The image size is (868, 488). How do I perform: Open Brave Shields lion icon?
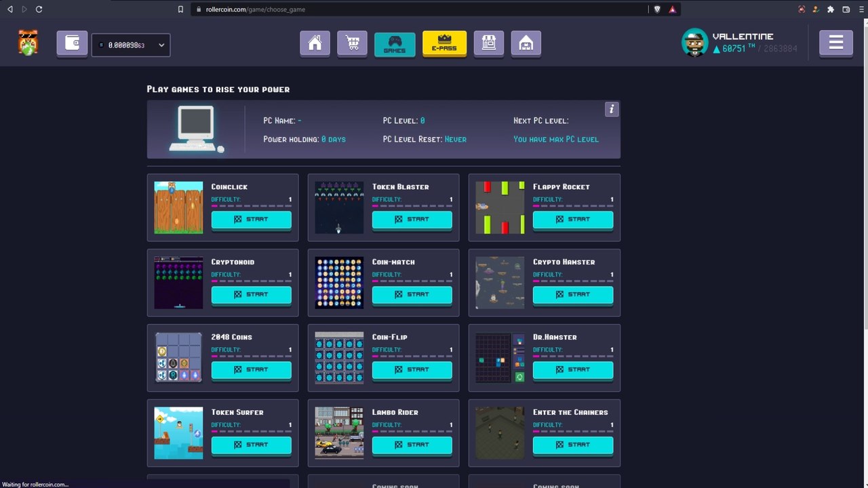(658, 9)
